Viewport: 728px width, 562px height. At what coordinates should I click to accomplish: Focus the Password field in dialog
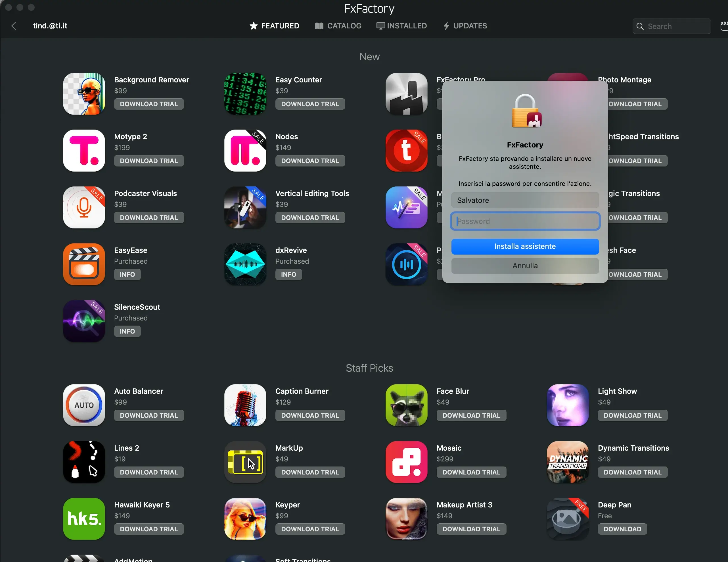pos(525,221)
